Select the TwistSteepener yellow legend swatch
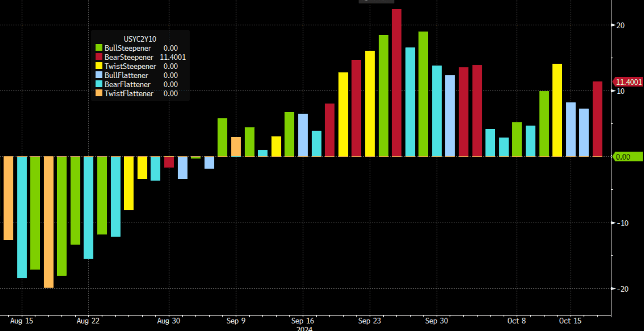 (x=99, y=66)
